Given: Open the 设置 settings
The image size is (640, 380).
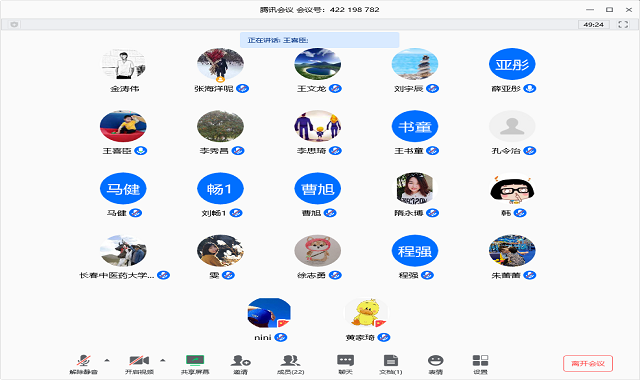Looking at the screenshot, I should point(480,364).
